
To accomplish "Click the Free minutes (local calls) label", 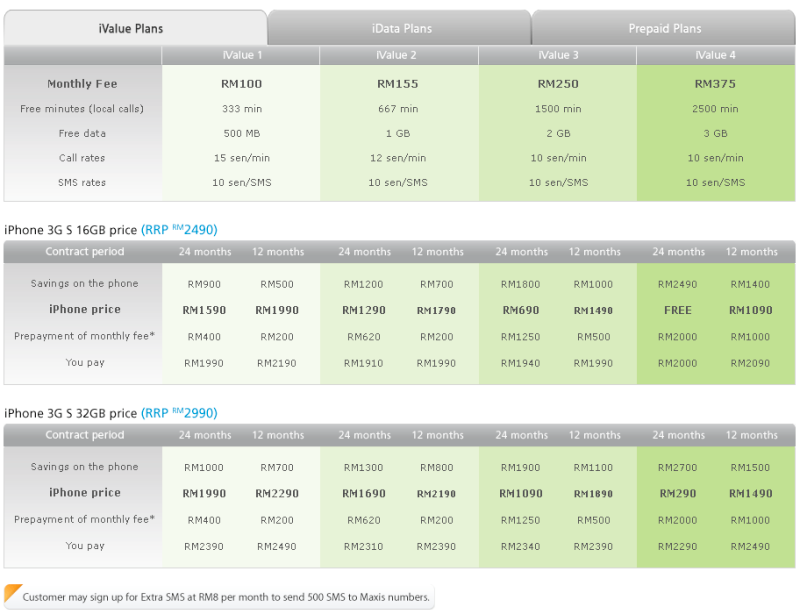I will [x=82, y=109].
